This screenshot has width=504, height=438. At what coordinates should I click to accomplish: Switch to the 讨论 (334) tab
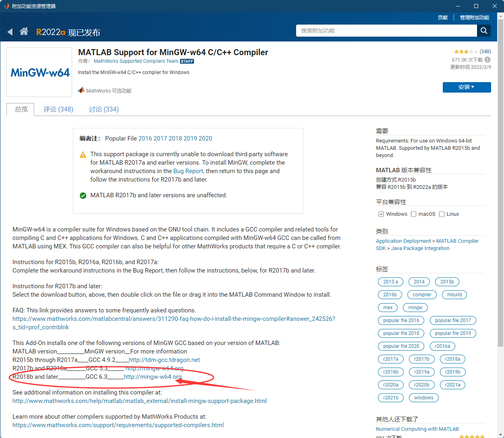104,109
